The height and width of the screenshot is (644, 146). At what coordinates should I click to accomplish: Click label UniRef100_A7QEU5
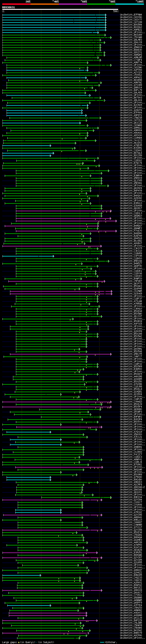click(x=131, y=145)
